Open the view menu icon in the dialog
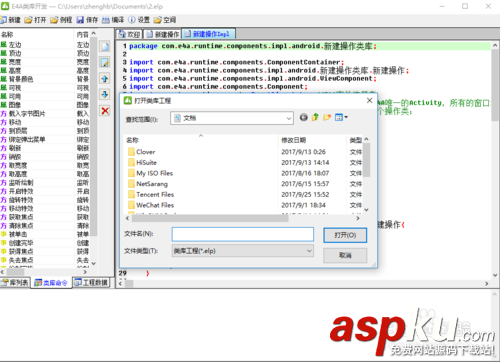The width and height of the screenshot is (500, 362). pos(341,117)
